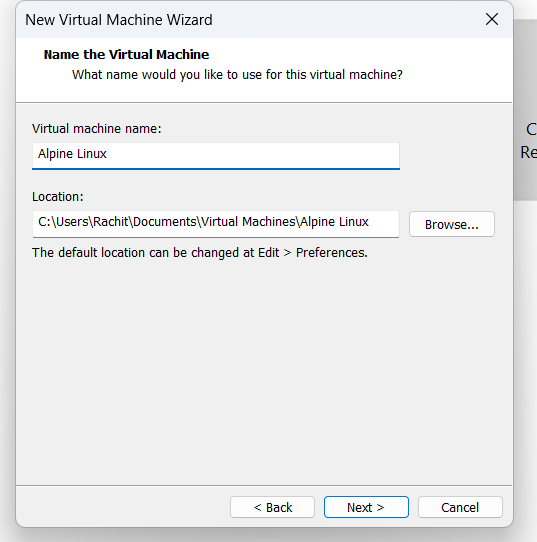The image size is (537, 542).
Task: Click the Virtual machine name input field
Action: click(216, 156)
